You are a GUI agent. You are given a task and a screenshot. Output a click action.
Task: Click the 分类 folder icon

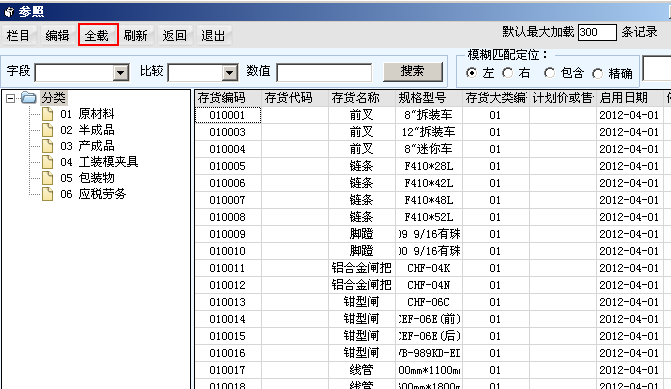(x=28, y=98)
